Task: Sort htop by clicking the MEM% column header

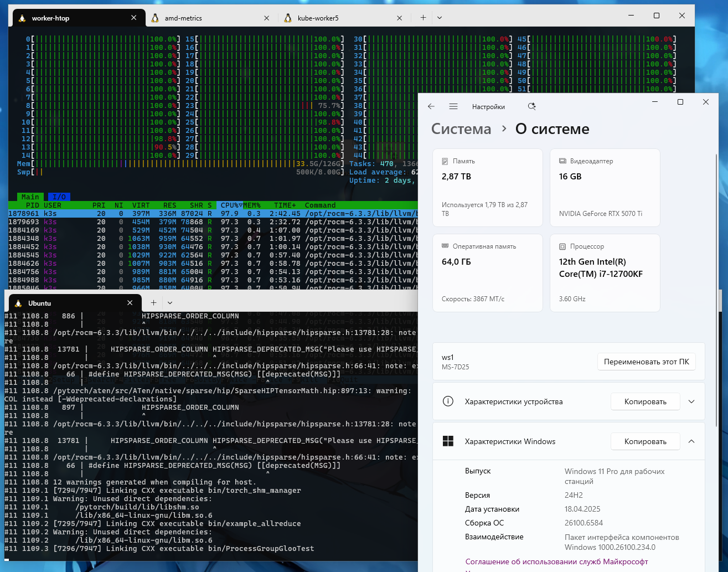Action: click(251, 205)
